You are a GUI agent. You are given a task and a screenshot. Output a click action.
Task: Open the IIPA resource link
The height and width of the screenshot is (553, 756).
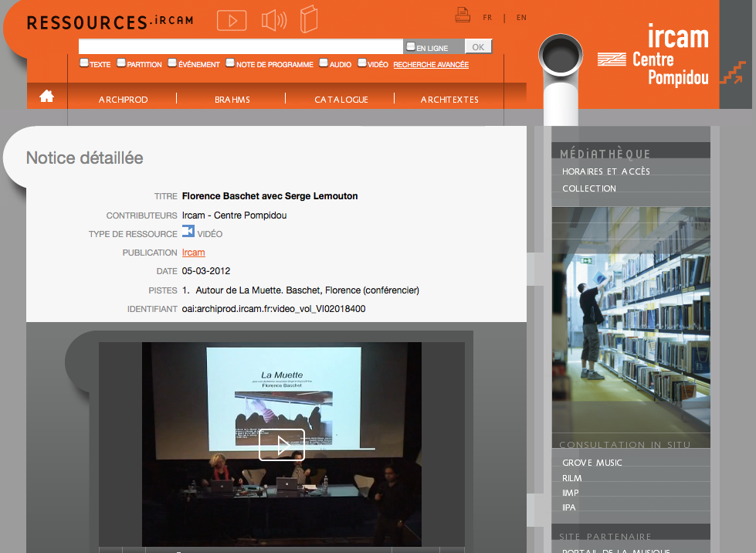[569, 507]
